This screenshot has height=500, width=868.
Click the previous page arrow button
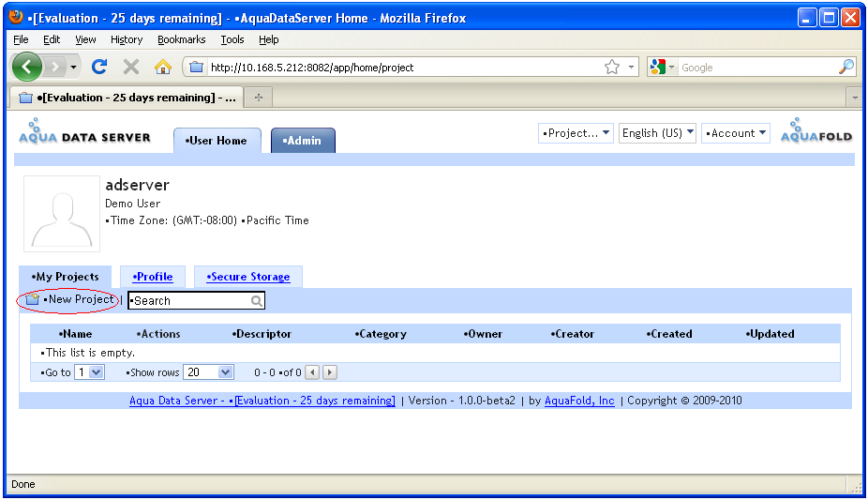(312, 372)
